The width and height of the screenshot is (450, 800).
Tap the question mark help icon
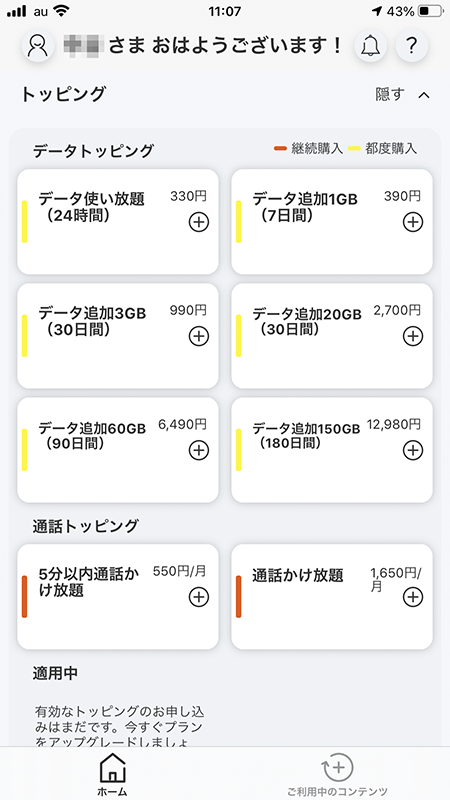[x=412, y=45]
